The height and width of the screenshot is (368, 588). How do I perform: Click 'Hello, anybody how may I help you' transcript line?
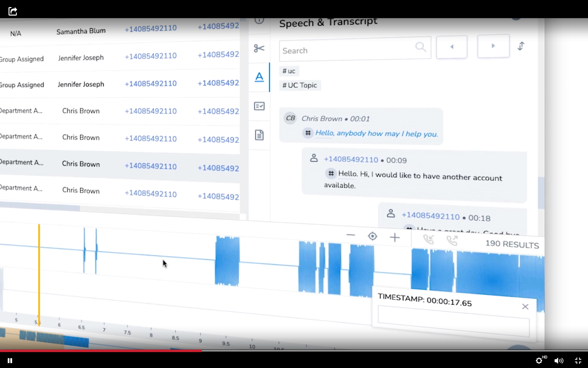pyautogui.click(x=376, y=133)
